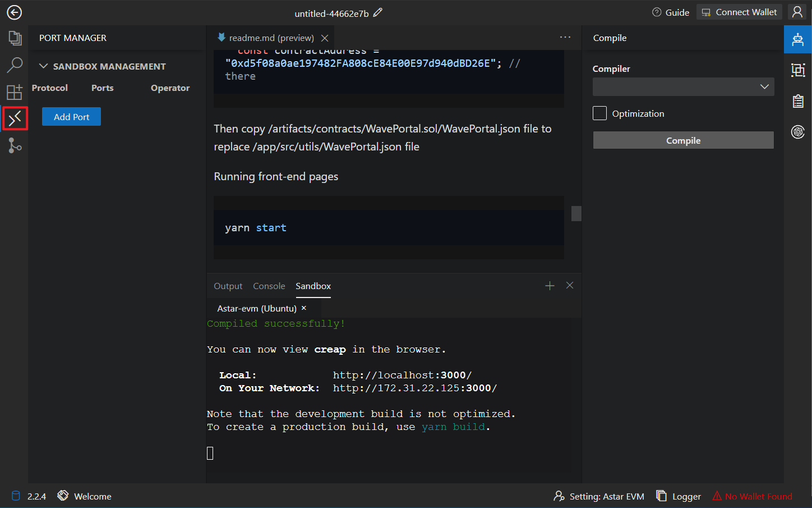Open the source control branch icon
Viewport: 812px width, 508px height.
tap(15, 145)
